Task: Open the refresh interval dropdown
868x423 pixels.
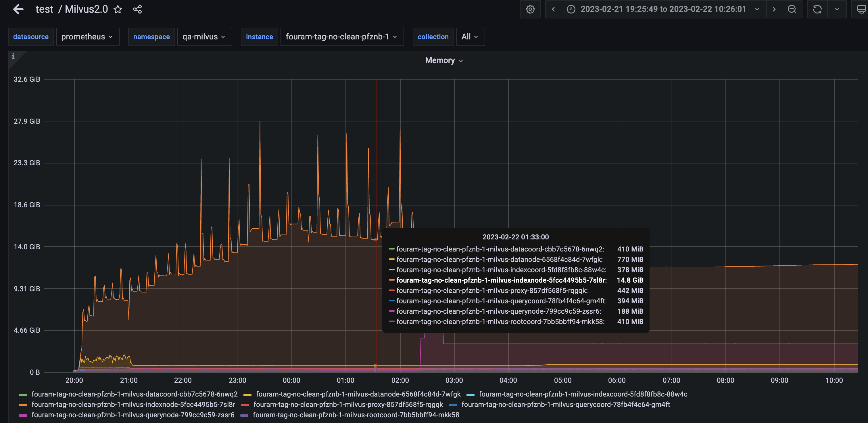Action: (x=837, y=9)
